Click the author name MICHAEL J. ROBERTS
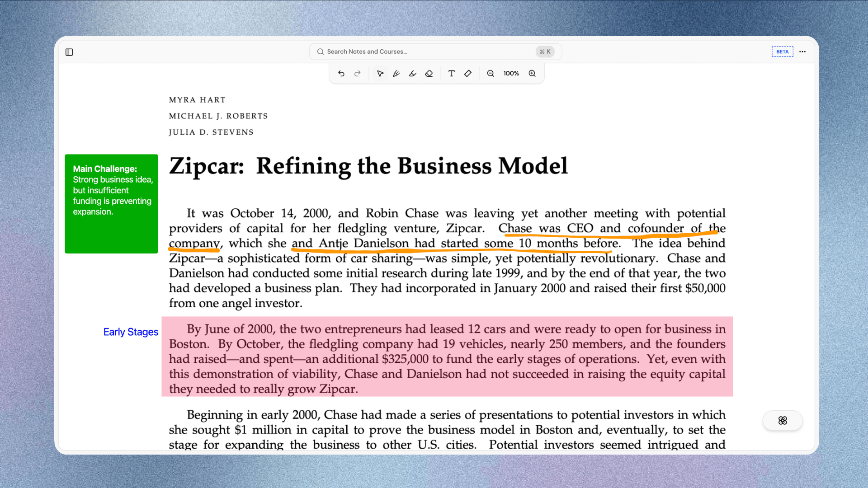 click(x=218, y=116)
